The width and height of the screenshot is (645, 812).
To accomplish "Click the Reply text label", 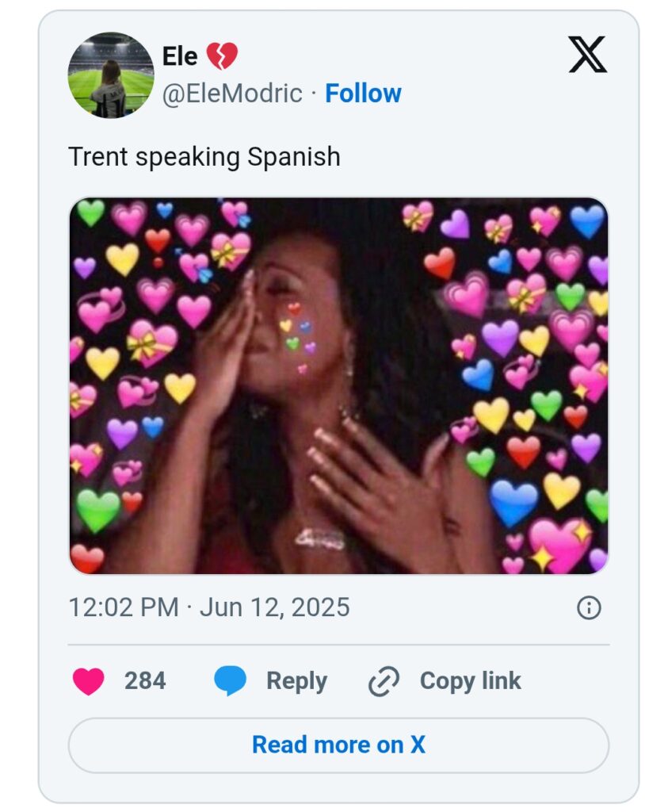I will [x=296, y=681].
